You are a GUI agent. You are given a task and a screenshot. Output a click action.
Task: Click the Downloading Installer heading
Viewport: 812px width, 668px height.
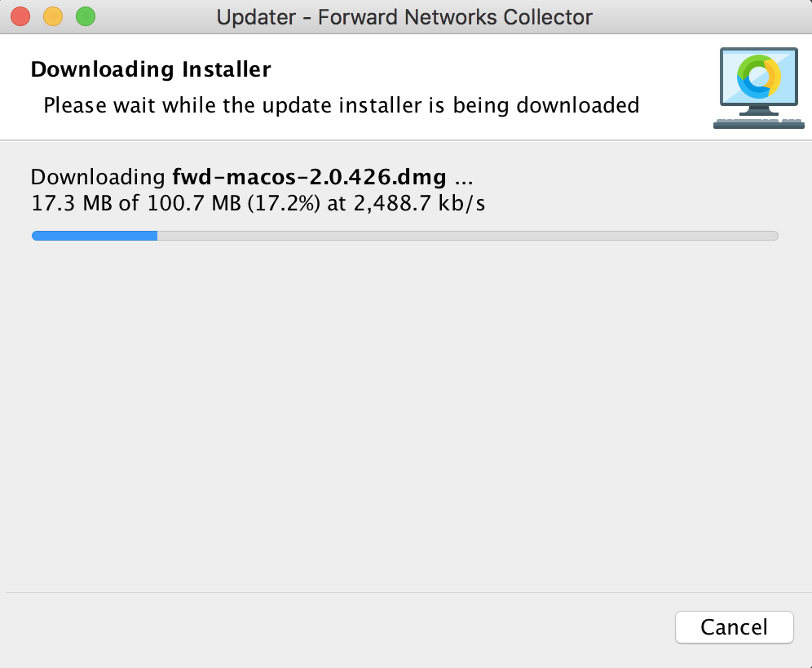150,69
